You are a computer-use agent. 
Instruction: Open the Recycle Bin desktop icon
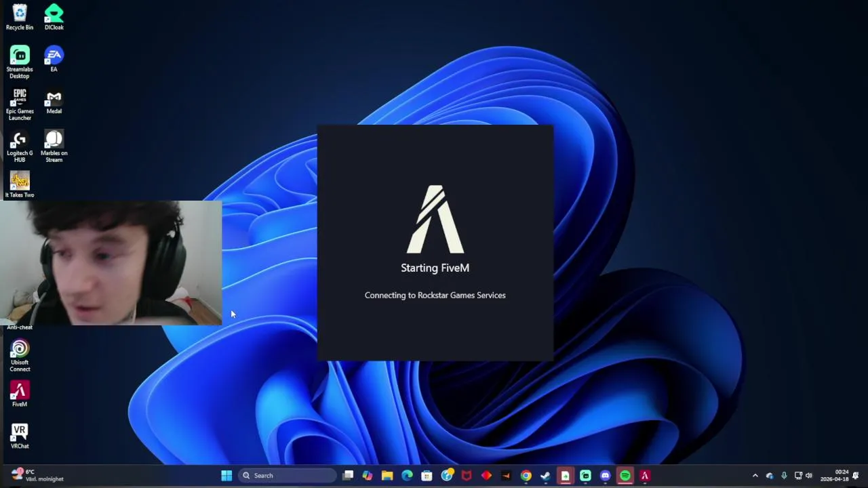pos(20,18)
